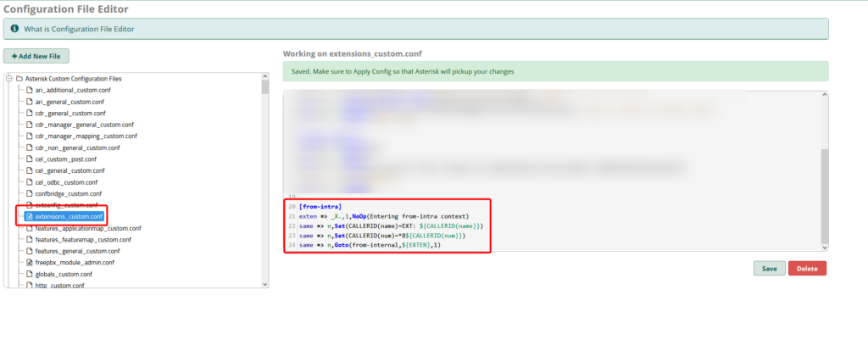The width and height of the screenshot is (868, 362).
Task: Click the line with NoOp(Entering from-intra context)
Action: [384, 216]
